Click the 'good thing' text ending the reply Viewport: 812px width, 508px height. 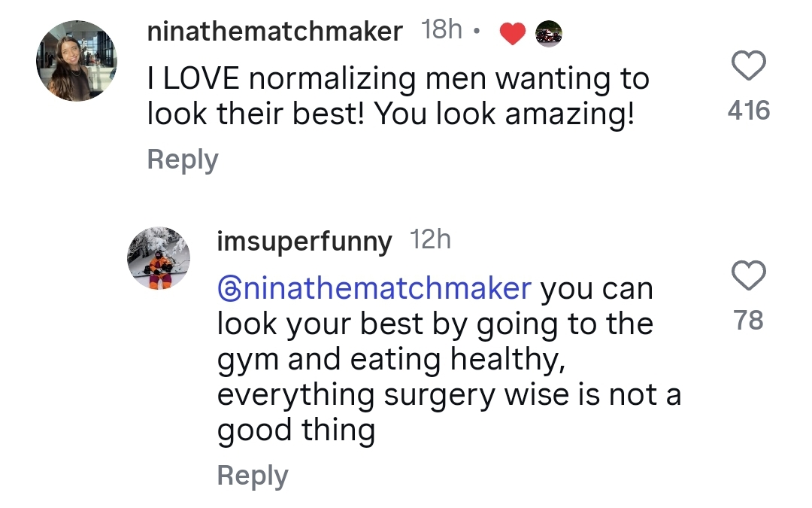295,430
